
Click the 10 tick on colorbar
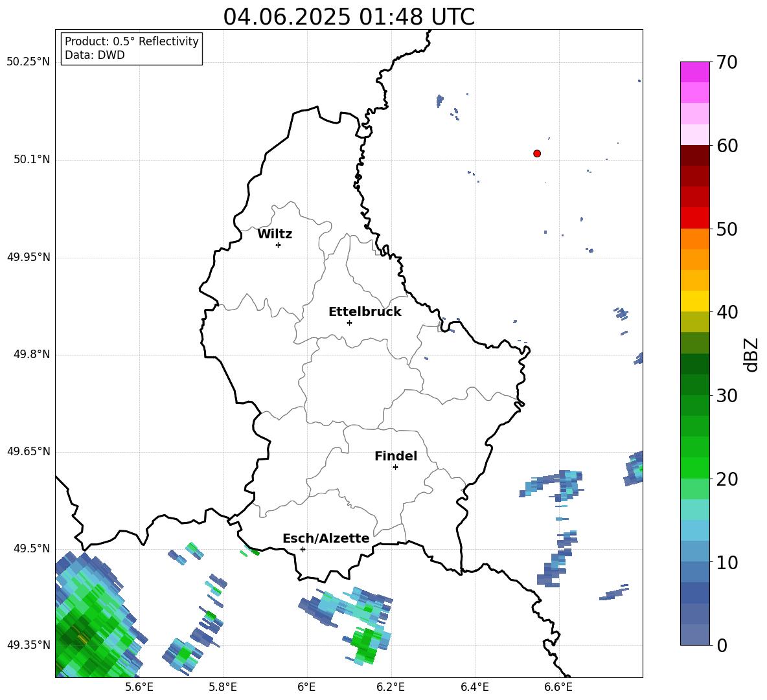click(727, 562)
